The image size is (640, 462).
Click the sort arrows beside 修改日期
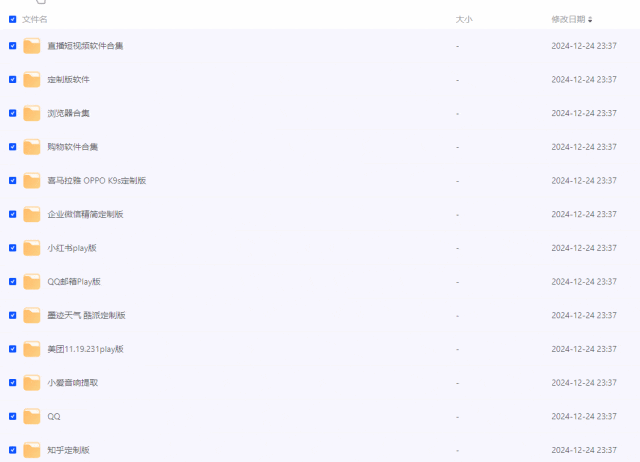click(590, 20)
